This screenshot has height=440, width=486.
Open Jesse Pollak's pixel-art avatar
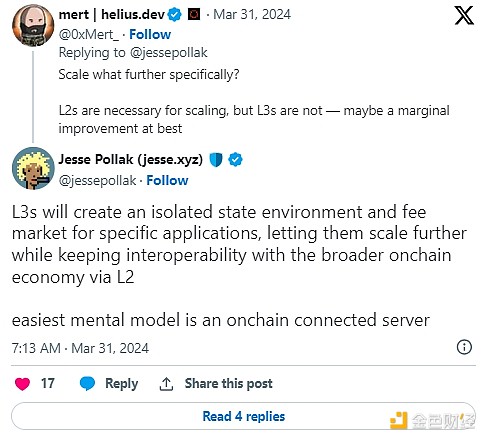tap(33, 168)
